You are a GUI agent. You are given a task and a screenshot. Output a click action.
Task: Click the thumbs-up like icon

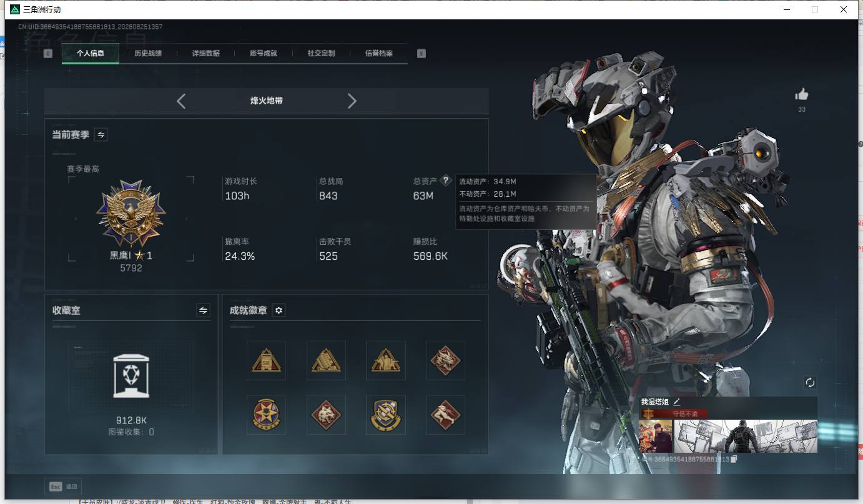(802, 95)
